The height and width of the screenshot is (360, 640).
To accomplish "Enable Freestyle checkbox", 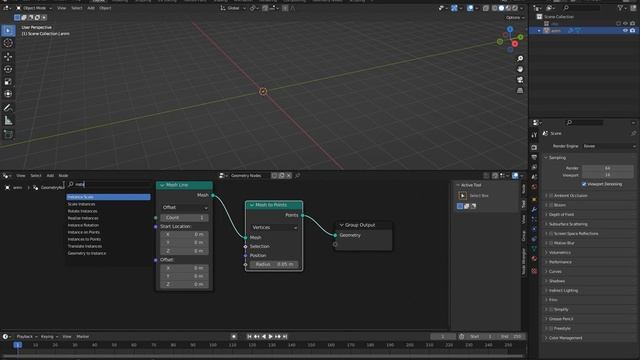I will (551, 328).
